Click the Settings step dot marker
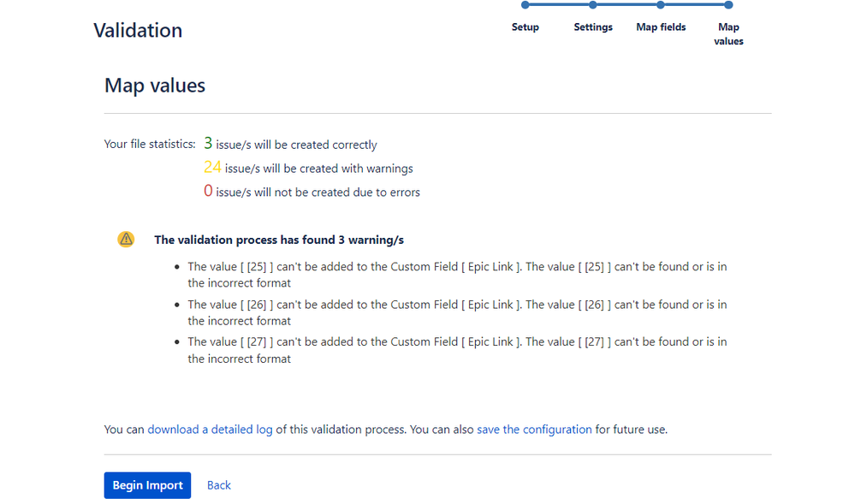The image size is (855, 504). (x=593, y=5)
